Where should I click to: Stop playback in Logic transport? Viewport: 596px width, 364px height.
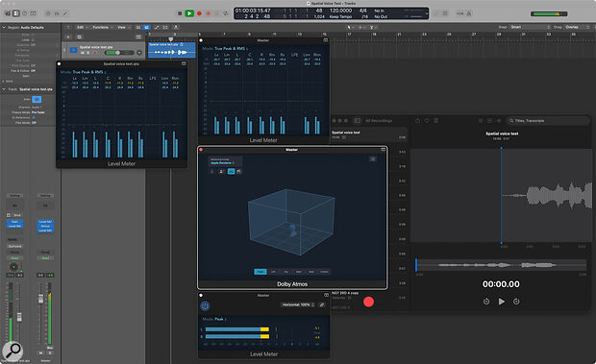click(x=180, y=13)
